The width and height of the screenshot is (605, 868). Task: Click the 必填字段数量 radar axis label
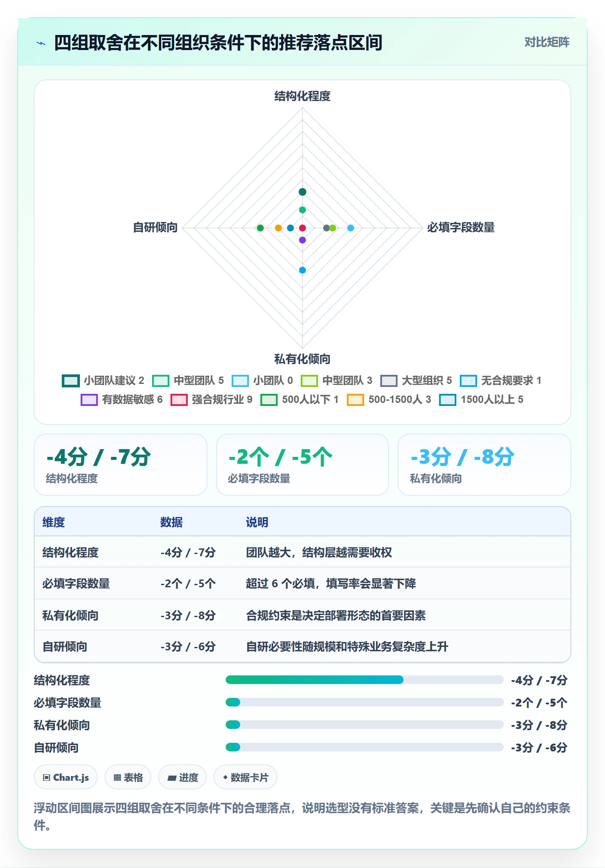tap(461, 228)
